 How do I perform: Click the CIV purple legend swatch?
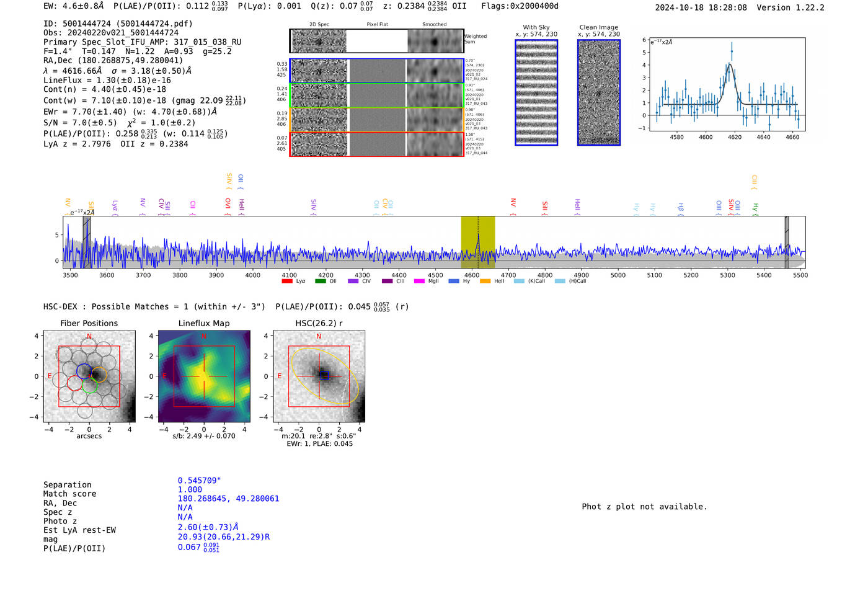353,281
